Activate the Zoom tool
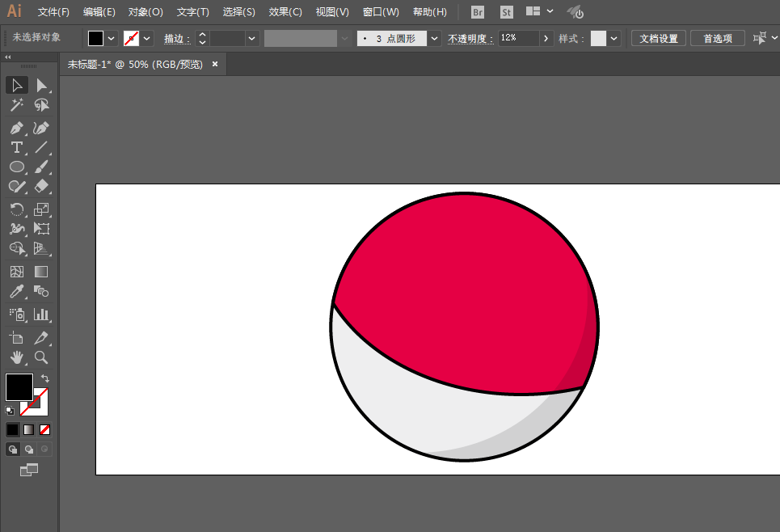The image size is (780, 532). point(41,357)
